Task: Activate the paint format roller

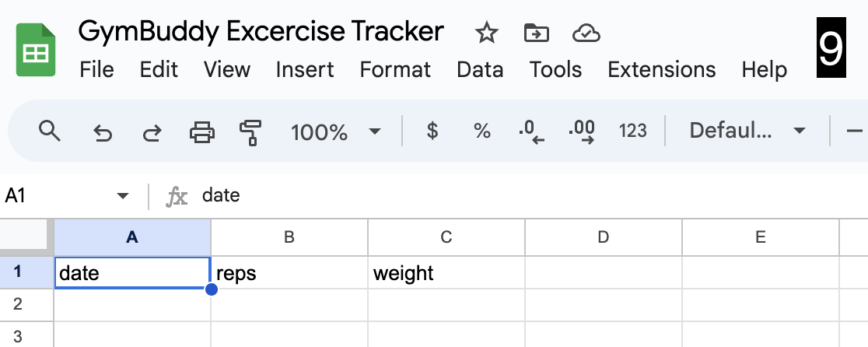Action: pyautogui.click(x=250, y=133)
